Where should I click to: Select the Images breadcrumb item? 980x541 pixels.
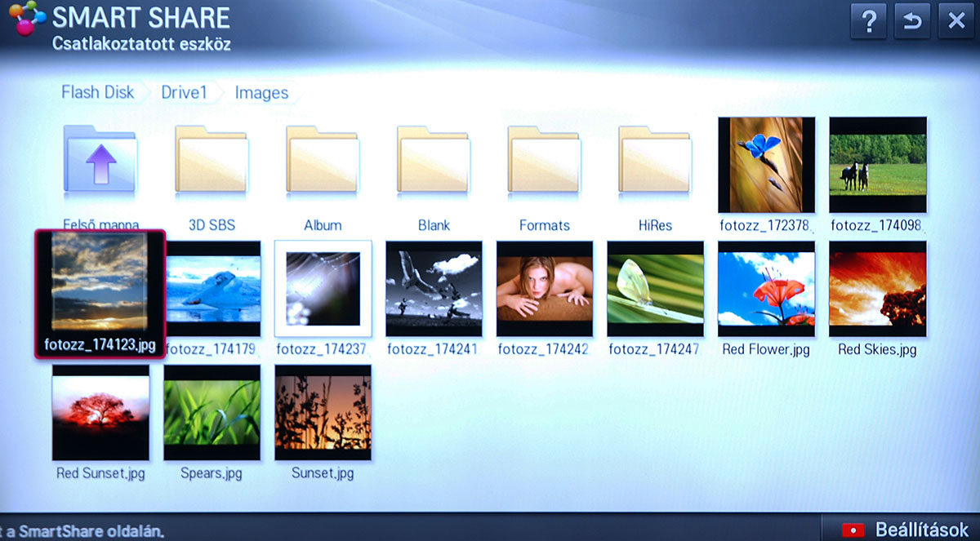(261, 92)
